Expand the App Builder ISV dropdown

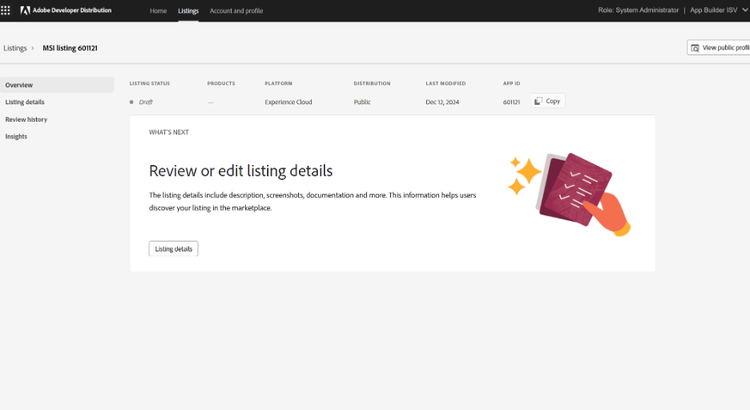[718, 10]
